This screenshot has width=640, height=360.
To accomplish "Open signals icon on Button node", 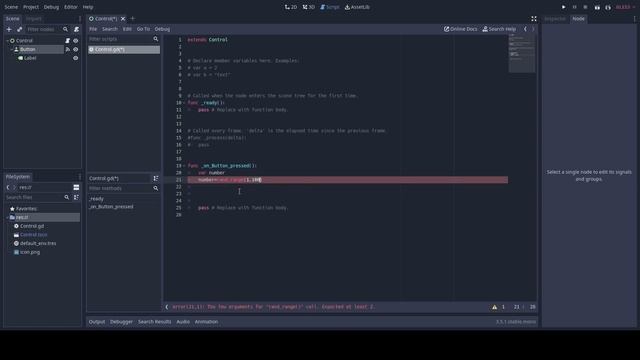I will pyautogui.click(x=68, y=49).
